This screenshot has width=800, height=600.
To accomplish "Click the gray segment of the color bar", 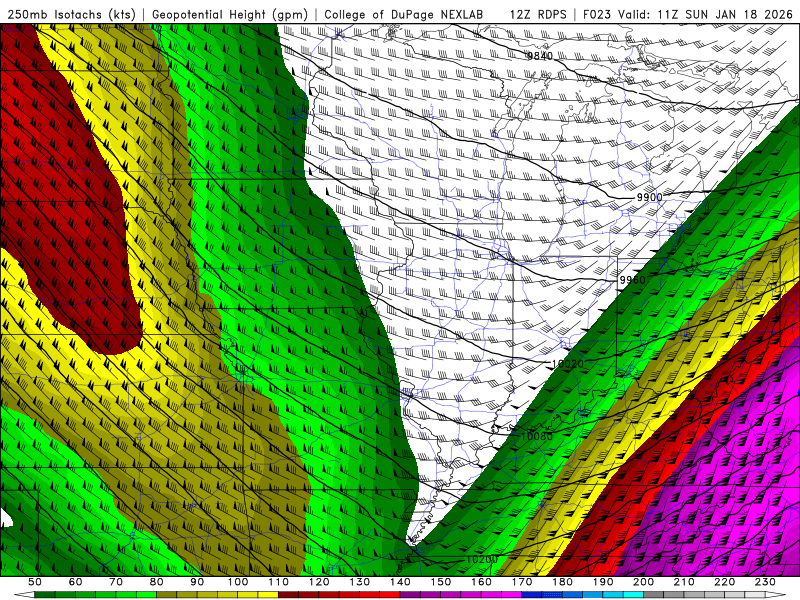I will [654, 595].
